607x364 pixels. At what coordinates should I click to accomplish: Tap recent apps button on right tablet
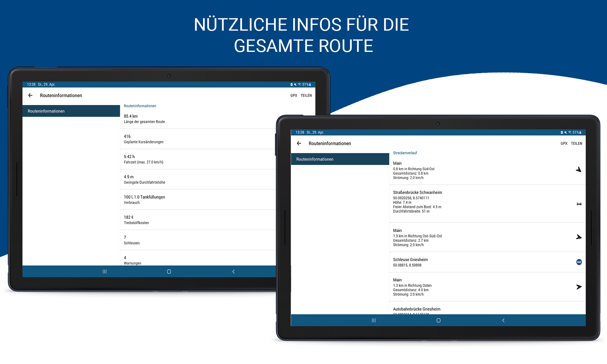click(374, 320)
